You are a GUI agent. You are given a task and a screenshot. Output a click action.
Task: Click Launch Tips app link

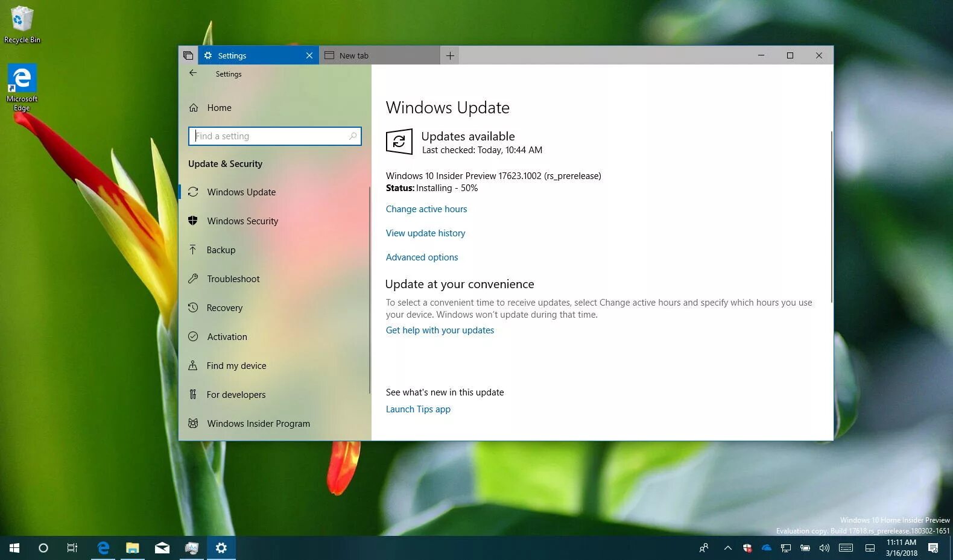pos(418,409)
